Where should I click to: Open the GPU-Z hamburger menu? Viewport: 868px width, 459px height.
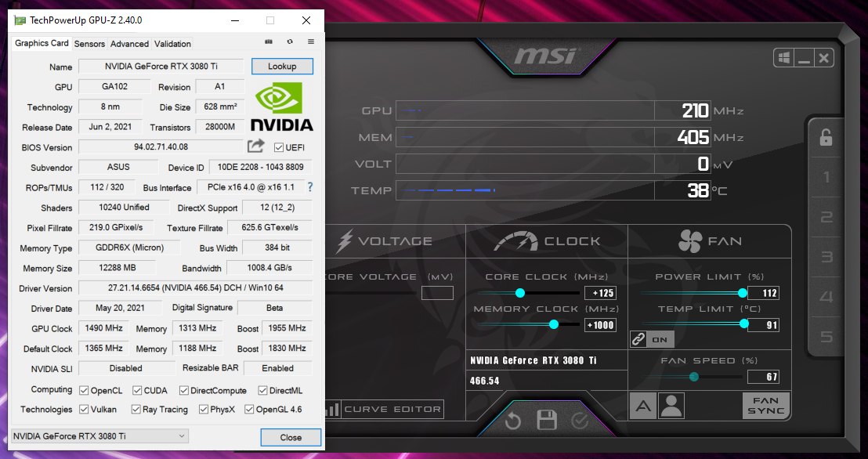pyautogui.click(x=310, y=42)
